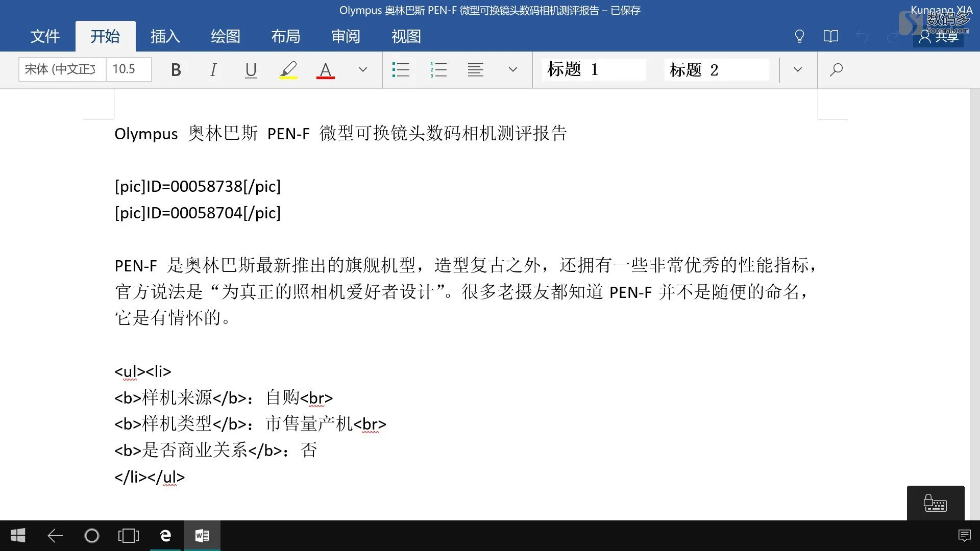This screenshot has height=551, width=980.
Task: Click the paragraph line 它是有情怀的
Action: point(173,318)
